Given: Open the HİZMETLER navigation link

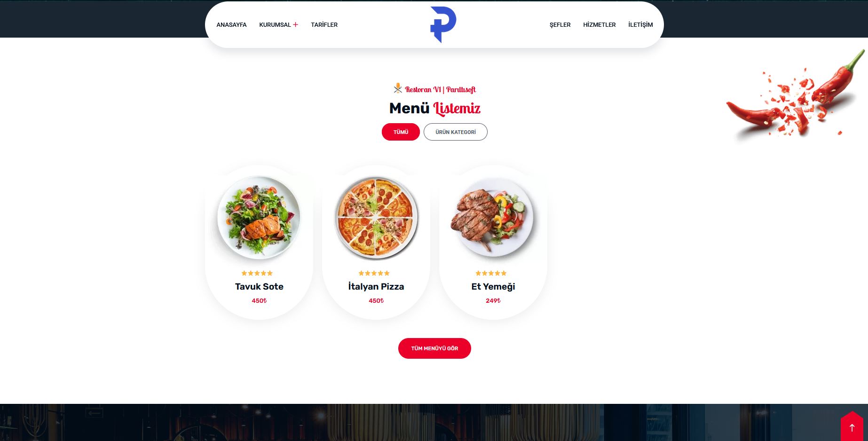Looking at the screenshot, I should point(600,24).
